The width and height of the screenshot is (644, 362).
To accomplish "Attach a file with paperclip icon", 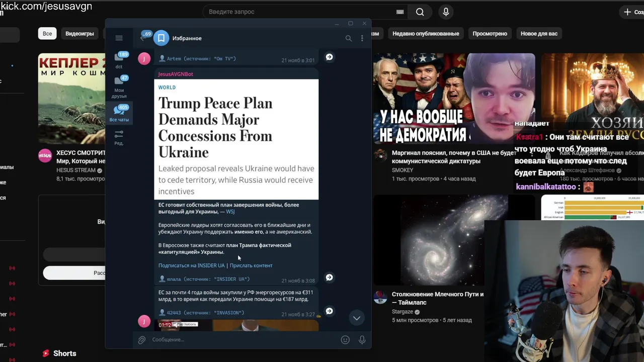I will pos(142,340).
